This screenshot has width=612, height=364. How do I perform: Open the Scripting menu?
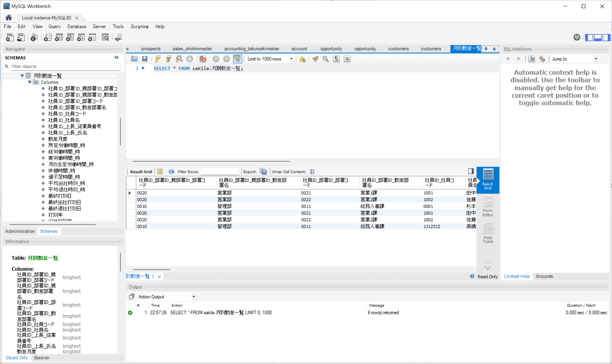click(139, 27)
